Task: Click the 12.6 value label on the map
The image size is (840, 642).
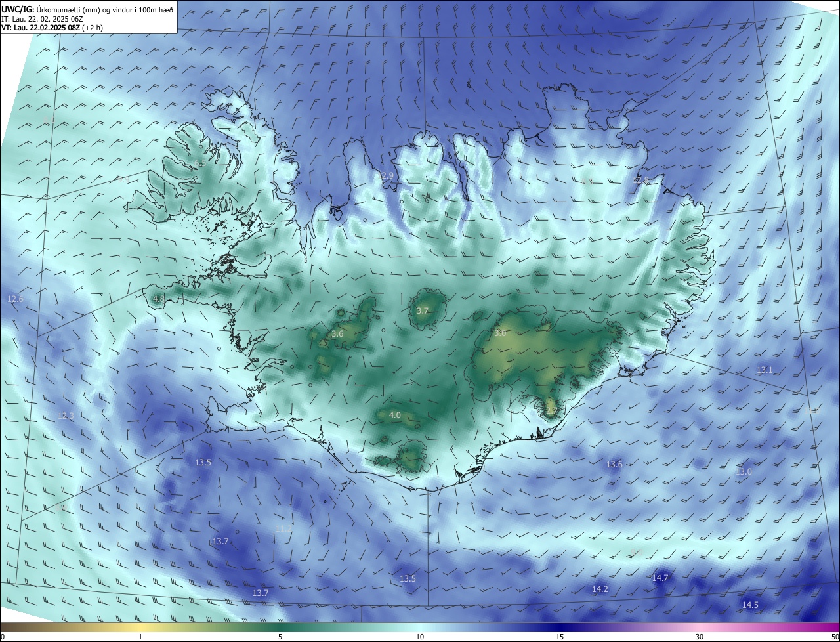Action: tap(15, 299)
